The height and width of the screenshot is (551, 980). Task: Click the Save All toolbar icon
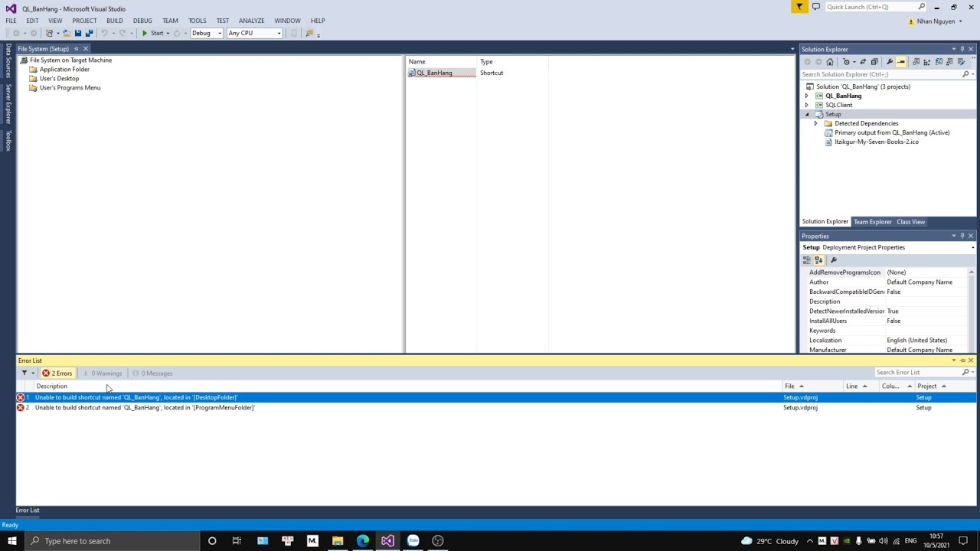point(90,33)
